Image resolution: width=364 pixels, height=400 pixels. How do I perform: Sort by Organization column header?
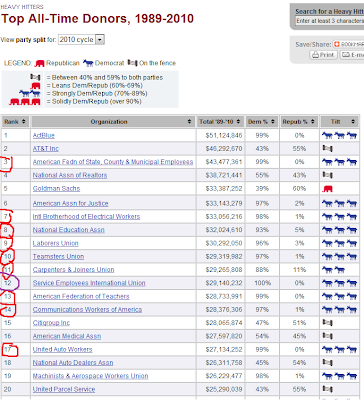(x=113, y=122)
